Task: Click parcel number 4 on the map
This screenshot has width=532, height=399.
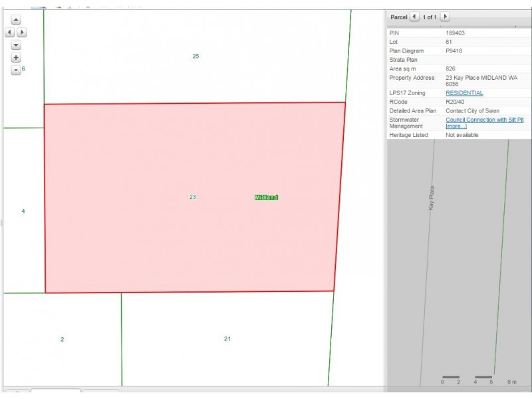Action: click(23, 211)
